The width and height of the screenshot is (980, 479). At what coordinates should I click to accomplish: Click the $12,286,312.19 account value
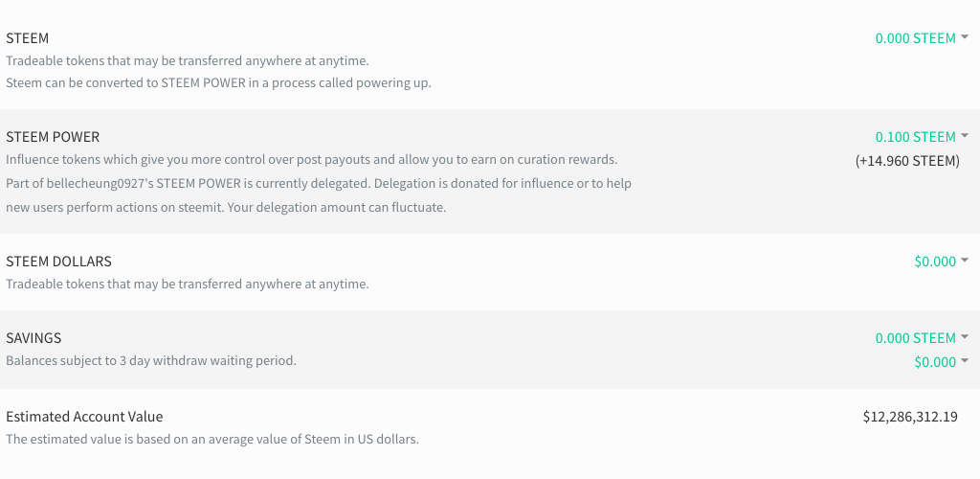coord(910,417)
